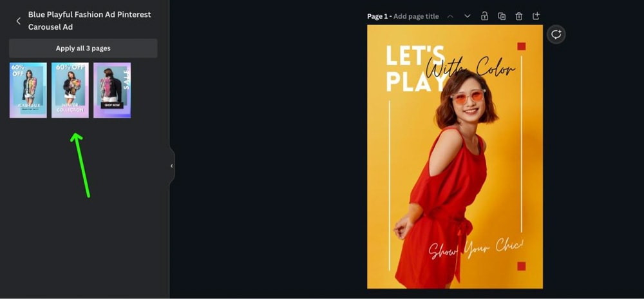This screenshot has width=644, height=299.
Task: Click the template title Blue Playful Fashion Ad
Action: pos(90,21)
